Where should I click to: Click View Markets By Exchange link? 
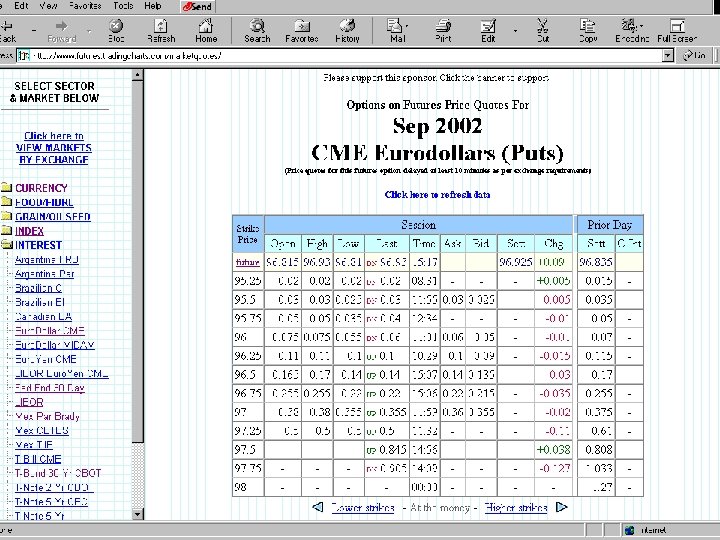[x=54, y=148]
